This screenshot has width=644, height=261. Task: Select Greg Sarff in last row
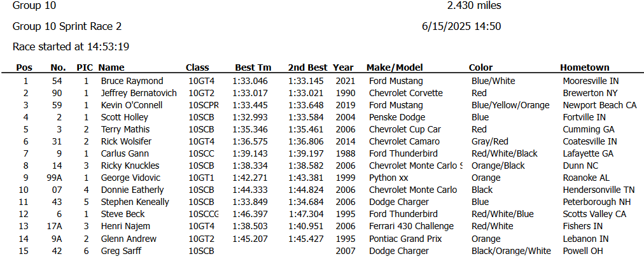121,251
